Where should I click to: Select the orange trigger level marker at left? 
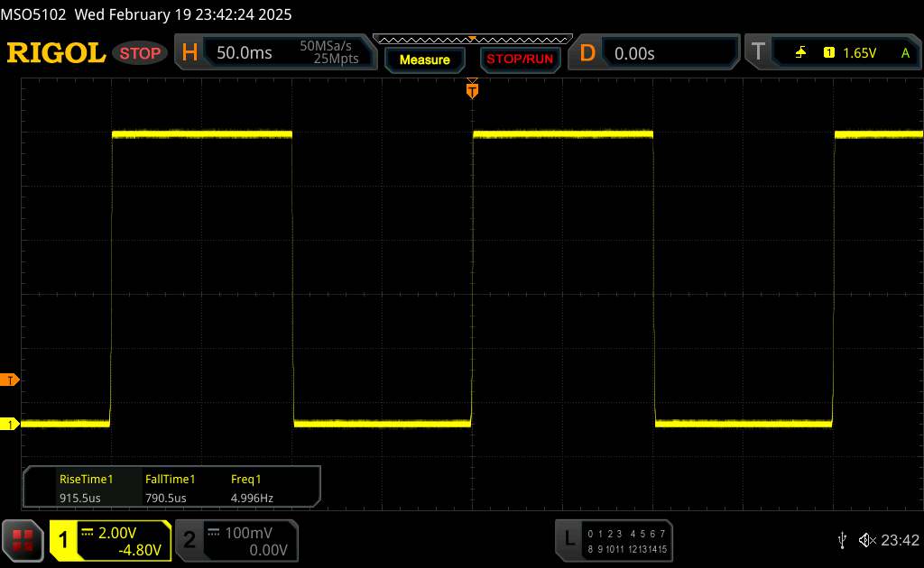(x=9, y=380)
